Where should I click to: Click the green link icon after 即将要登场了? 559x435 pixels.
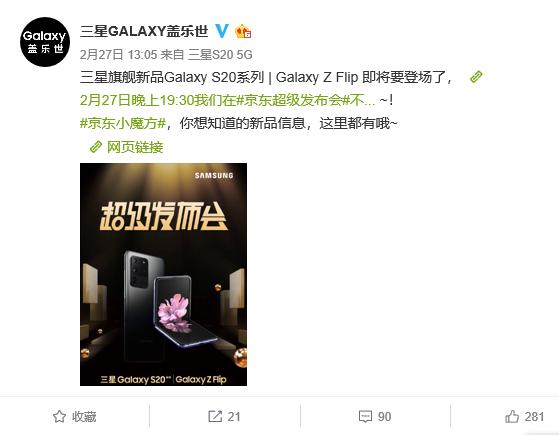click(476, 77)
